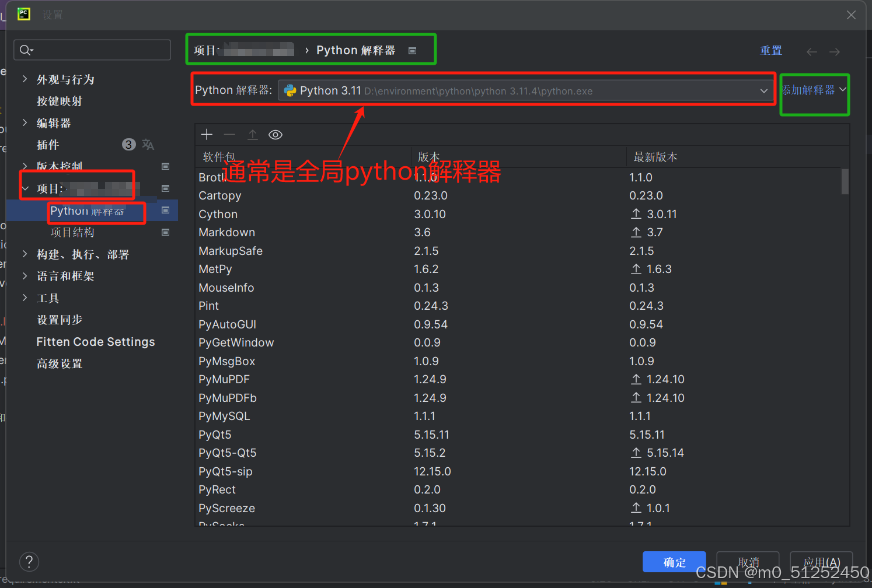Click upgrade arrow next to PyMuPDFb 1.24.10
Viewport: 872px width, 588px height.
click(x=636, y=398)
